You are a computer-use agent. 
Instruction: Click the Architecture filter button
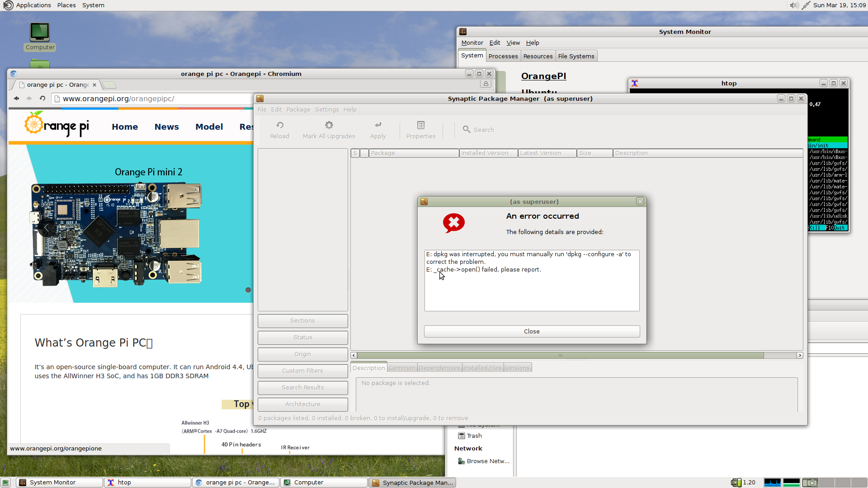pos(302,404)
